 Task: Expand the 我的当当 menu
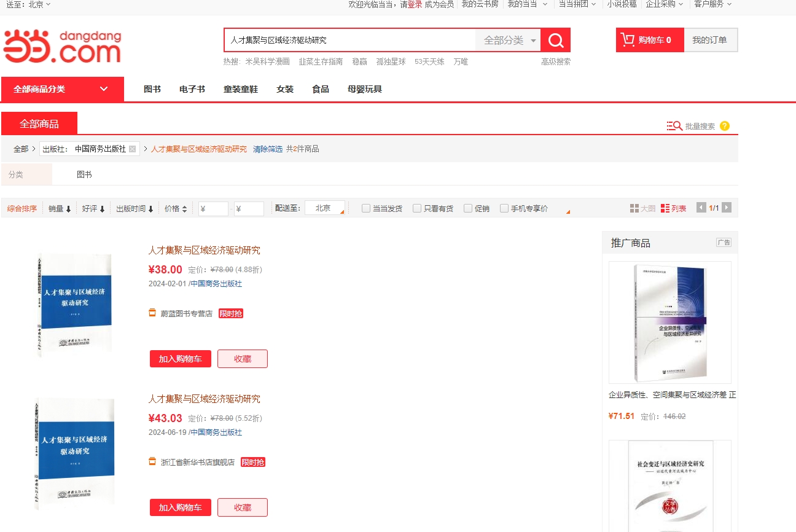click(x=526, y=4)
